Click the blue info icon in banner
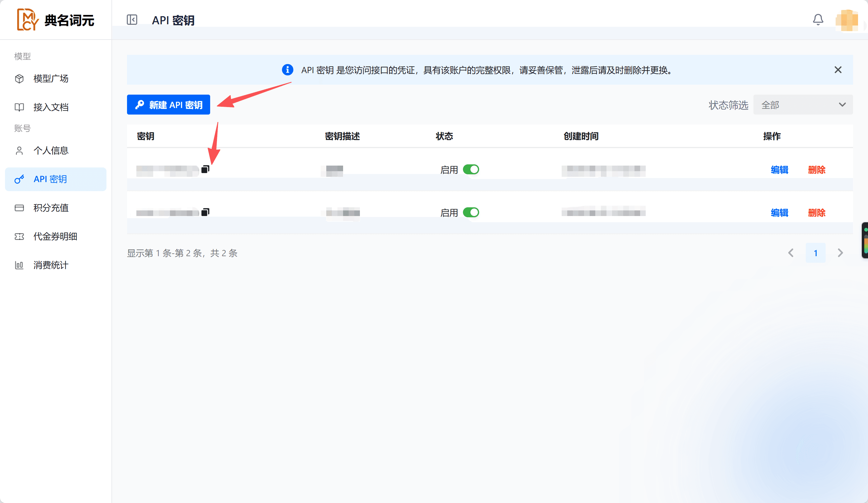 tap(288, 70)
